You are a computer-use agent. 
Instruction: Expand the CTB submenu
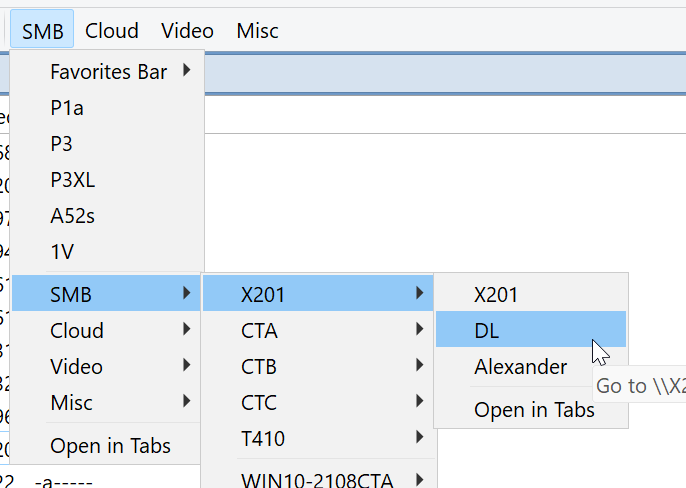260,366
